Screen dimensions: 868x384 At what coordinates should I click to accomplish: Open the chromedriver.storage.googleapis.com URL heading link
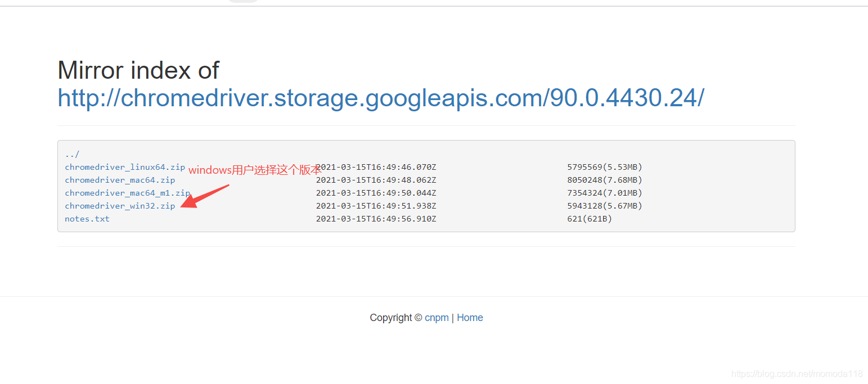(381, 98)
